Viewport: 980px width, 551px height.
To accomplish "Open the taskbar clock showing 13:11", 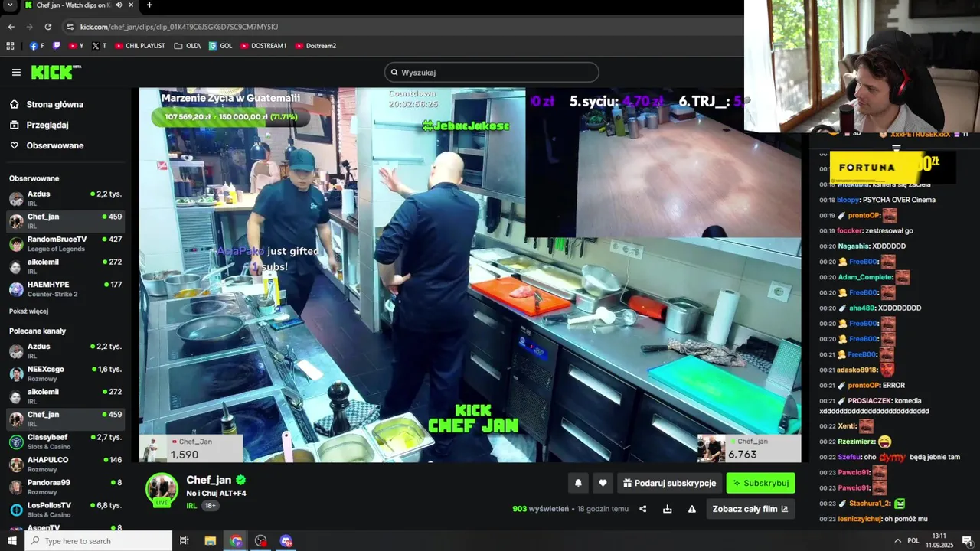I will [x=939, y=540].
